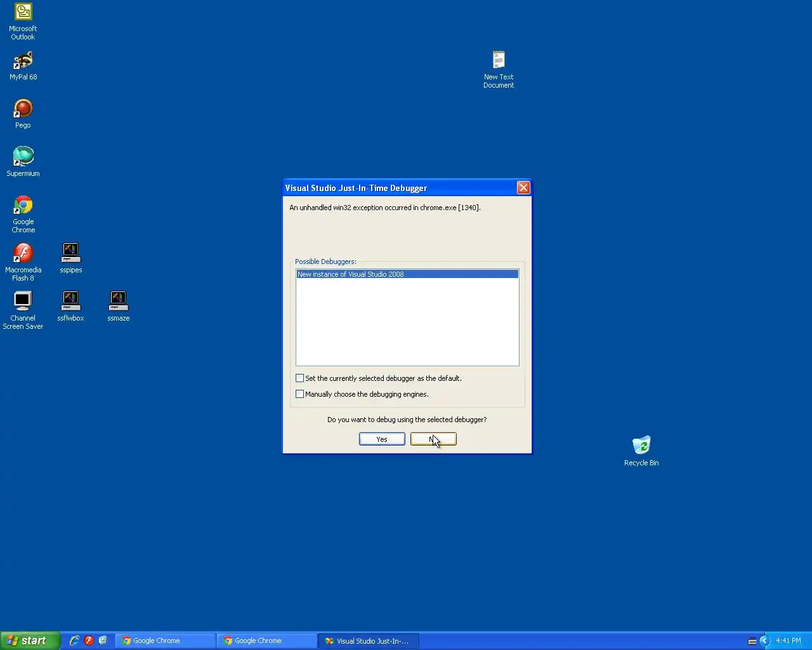Viewport: 812px width, 650px height.
Task: Launch Flash from quick launch bar
Action: coord(89,640)
